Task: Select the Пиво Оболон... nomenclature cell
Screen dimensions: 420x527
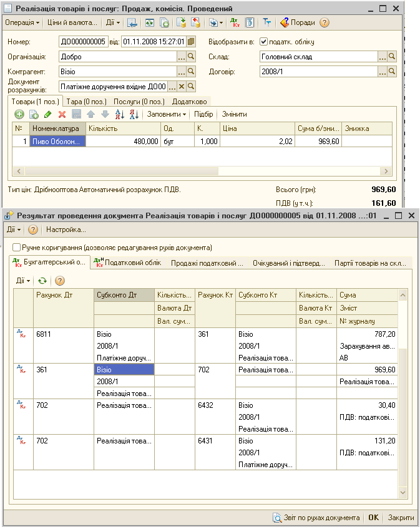Action: click(x=57, y=141)
